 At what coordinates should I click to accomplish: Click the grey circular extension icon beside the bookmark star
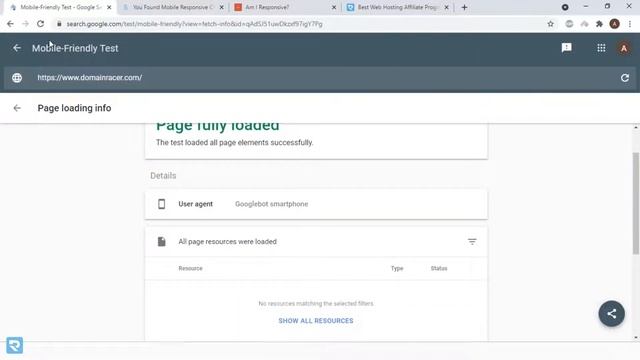[x=569, y=24]
